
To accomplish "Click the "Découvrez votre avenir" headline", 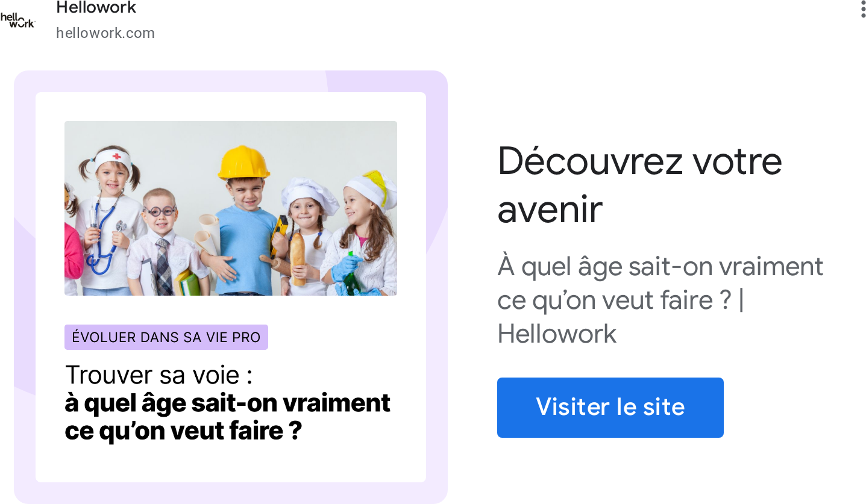I will (x=639, y=185).
